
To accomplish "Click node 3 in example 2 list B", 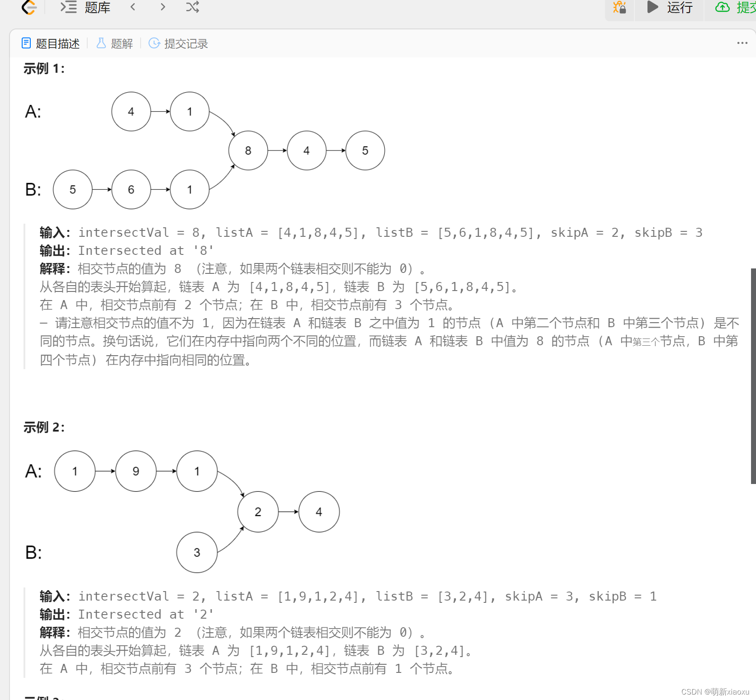I will (197, 552).
